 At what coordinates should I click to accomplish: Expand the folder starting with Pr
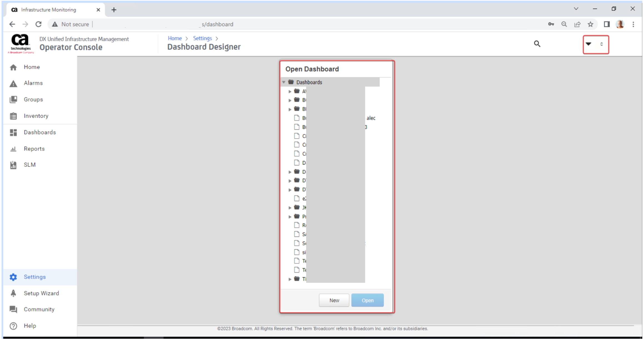[290, 217]
